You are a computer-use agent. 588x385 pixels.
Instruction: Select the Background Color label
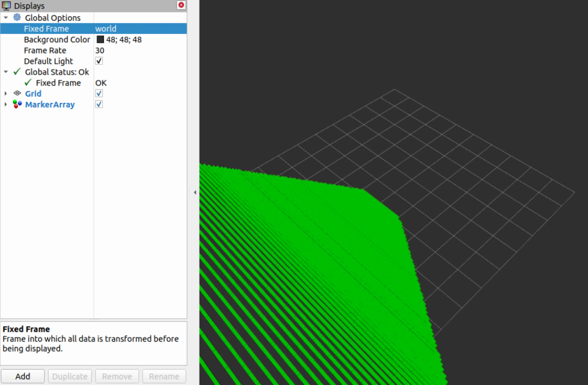(57, 39)
